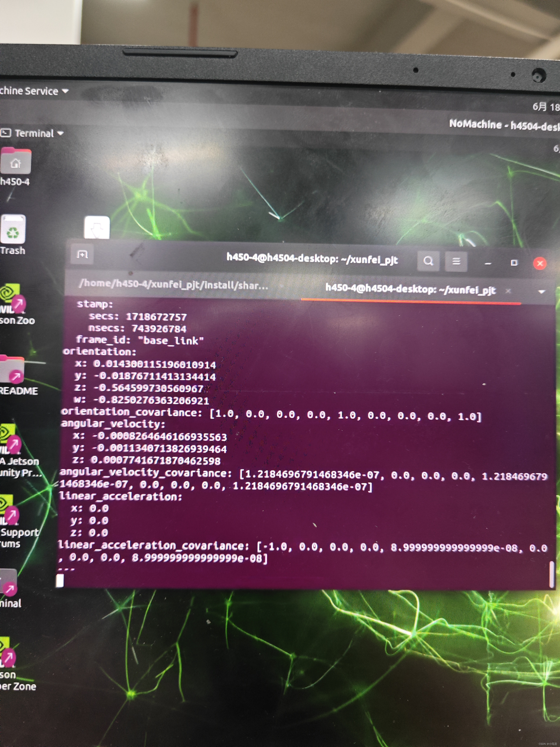This screenshot has height=747, width=560.
Task: Expand the Machine Service dropdown arrow
Action: (65, 91)
